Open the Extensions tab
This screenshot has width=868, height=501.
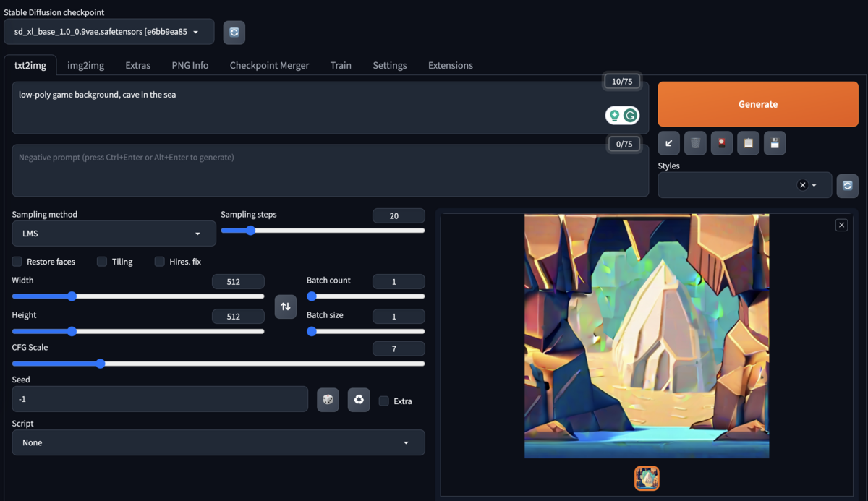450,65
